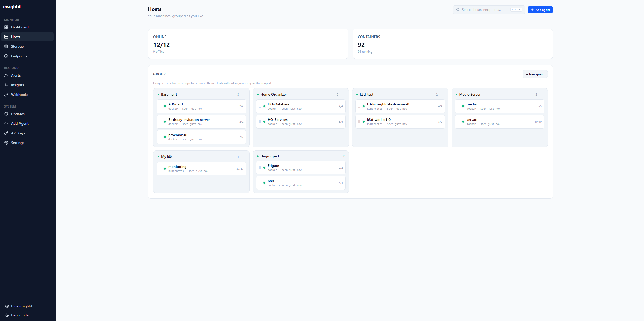Click drag handle on monitoring host
The image size is (644, 321).
click(x=160, y=169)
